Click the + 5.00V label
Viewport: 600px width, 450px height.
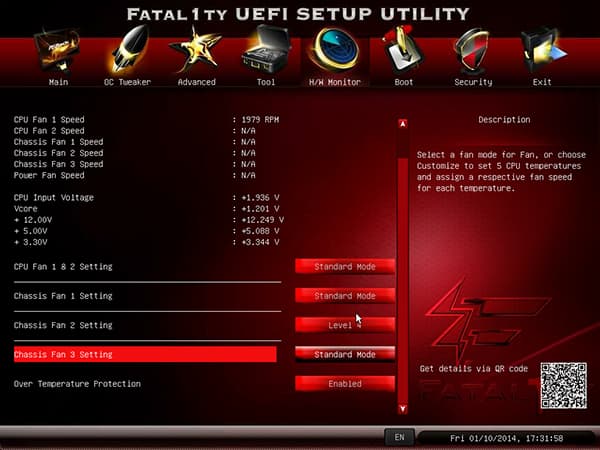(x=31, y=231)
